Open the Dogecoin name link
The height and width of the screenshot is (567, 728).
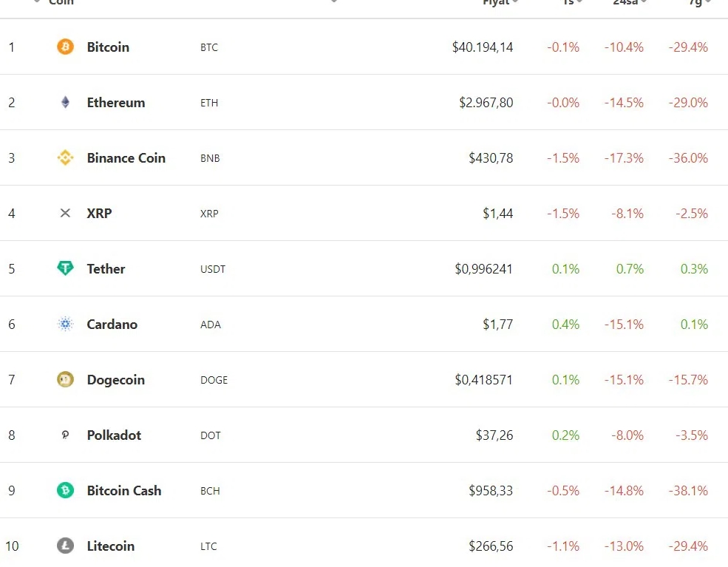116,380
